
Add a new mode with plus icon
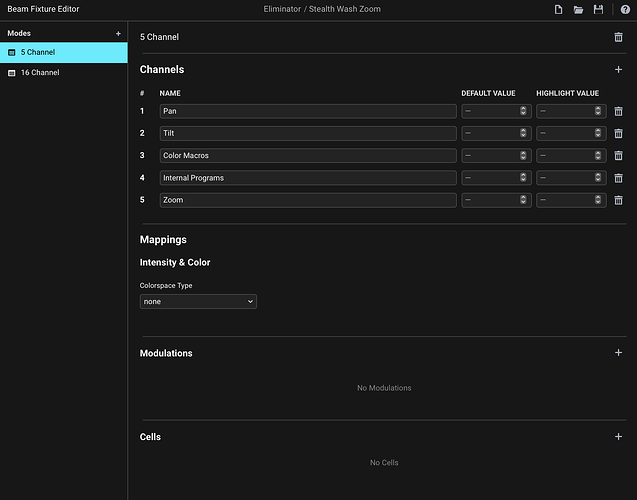pyautogui.click(x=118, y=33)
